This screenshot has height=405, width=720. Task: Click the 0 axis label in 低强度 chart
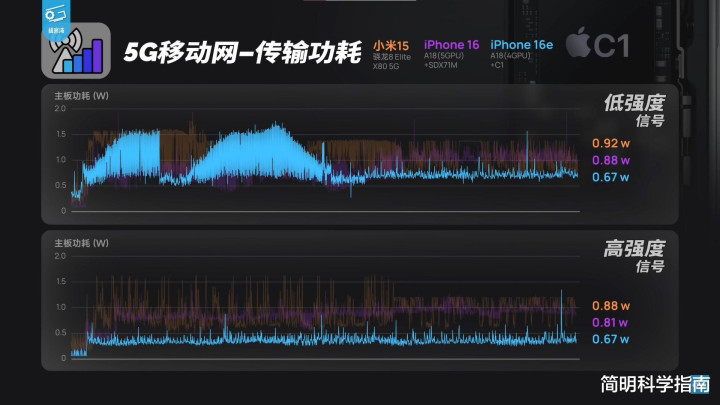click(x=64, y=211)
